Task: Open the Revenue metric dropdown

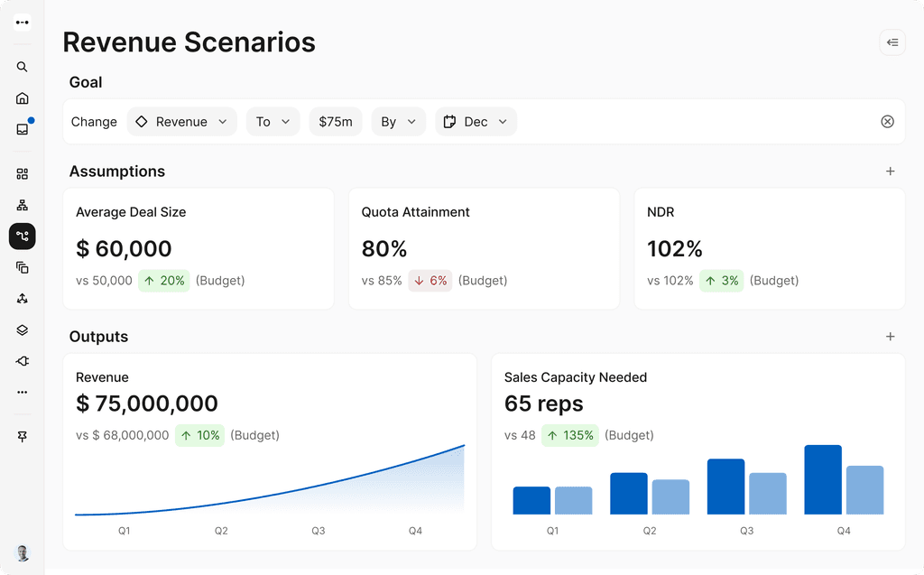Action: pyautogui.click(x=181, y=121)
